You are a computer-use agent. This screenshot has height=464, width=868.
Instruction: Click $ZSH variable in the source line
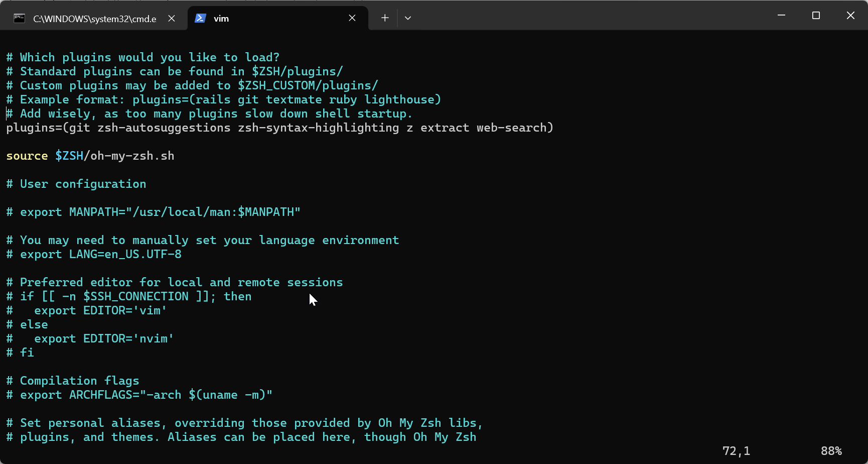pyautogui.click(x=69, y=156)
